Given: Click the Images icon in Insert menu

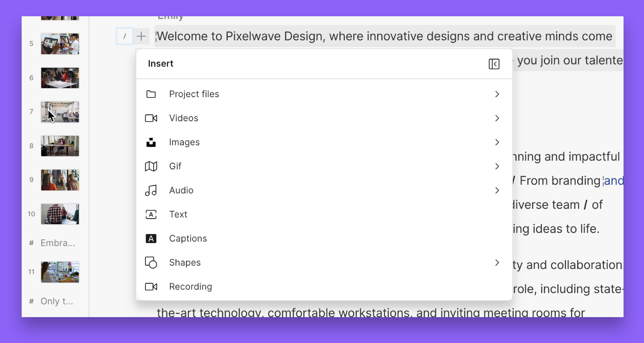Looking at the screenshot, I should [x=151, y=142].
